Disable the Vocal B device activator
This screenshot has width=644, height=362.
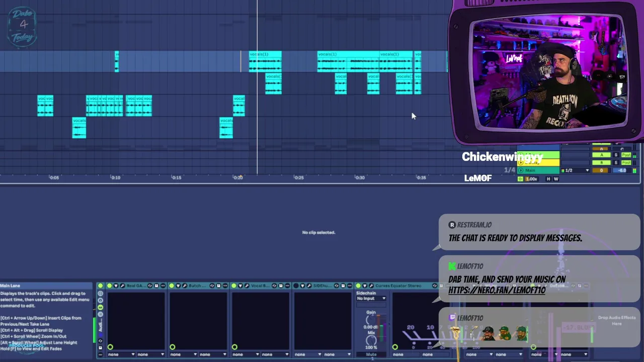click(234, 286)
